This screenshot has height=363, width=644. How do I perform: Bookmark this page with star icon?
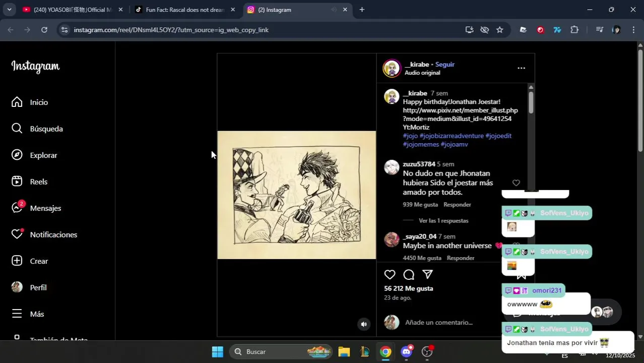point(499,30)
